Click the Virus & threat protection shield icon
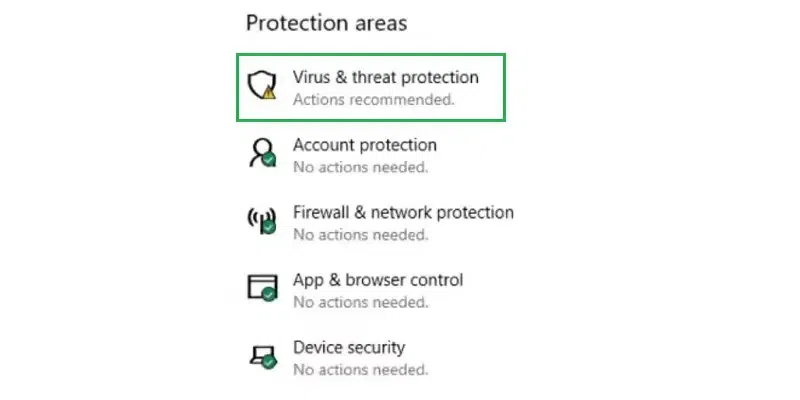 pos(262,85)
